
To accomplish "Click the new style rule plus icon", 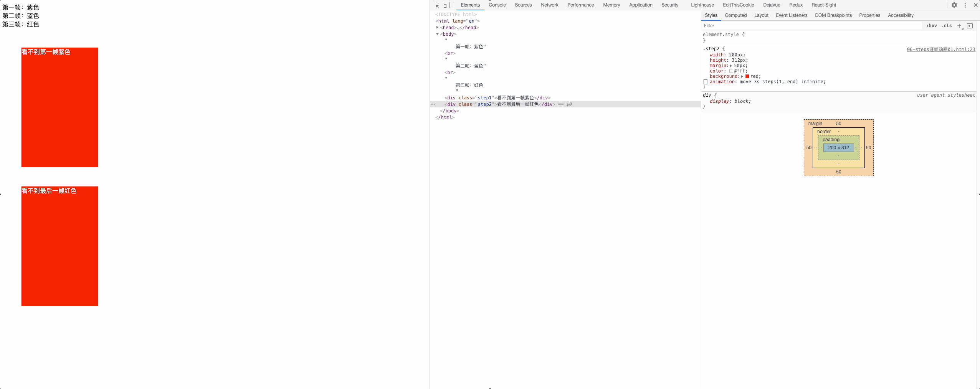I will point(959,26).
